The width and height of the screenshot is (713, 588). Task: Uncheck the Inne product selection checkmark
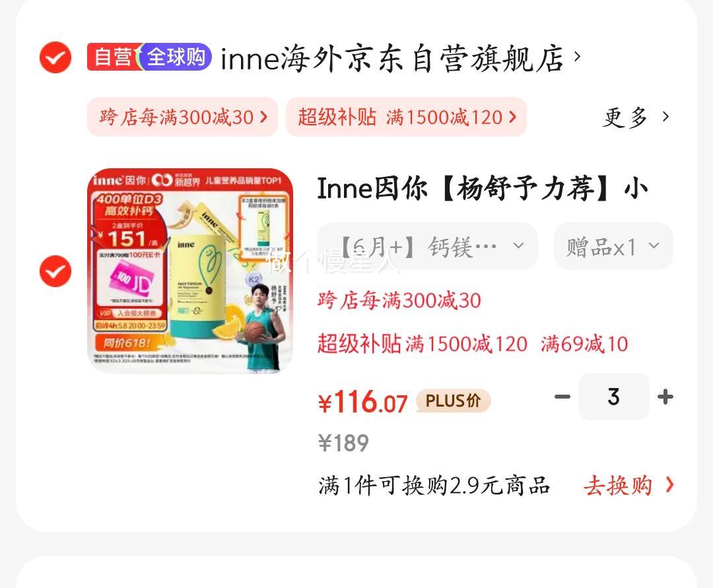[55, 271]
